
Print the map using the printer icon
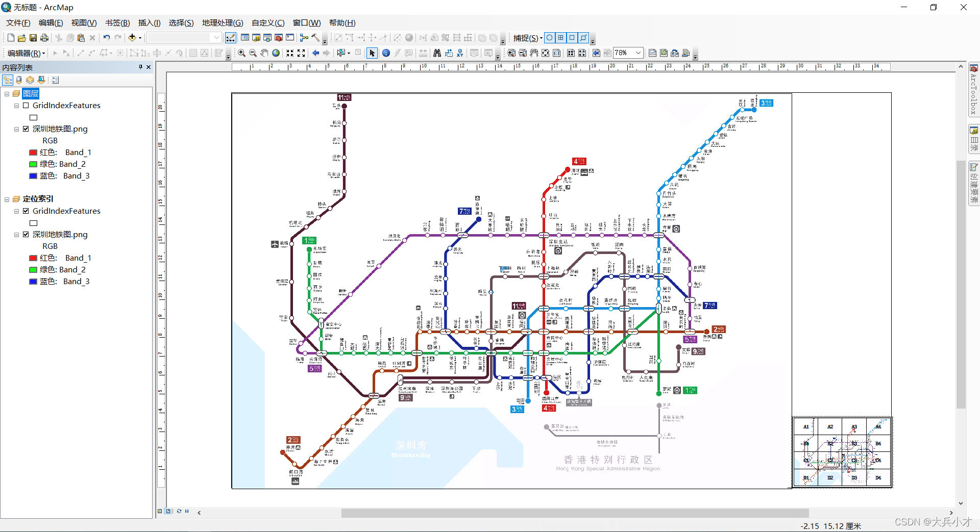coord(44,38)
